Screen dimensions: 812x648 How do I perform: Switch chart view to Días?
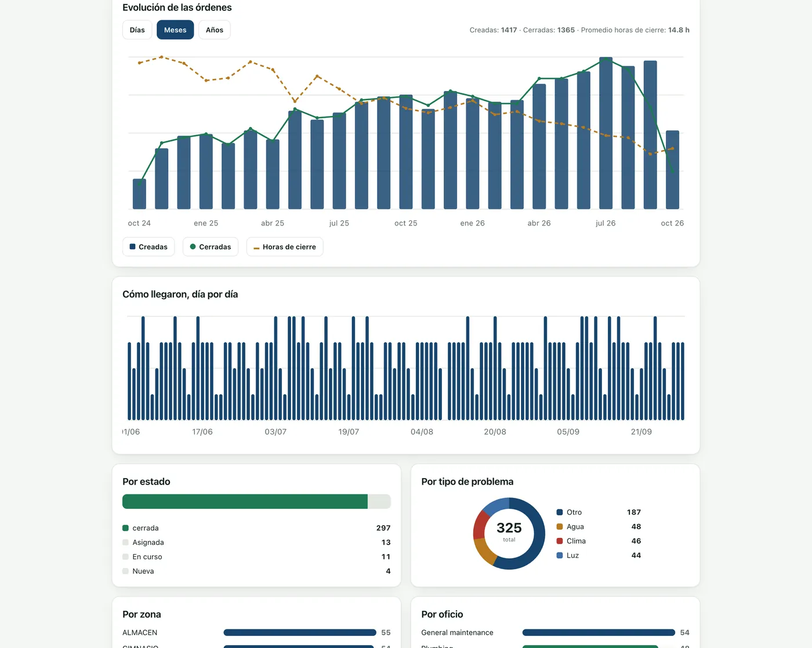click(137, 30)
